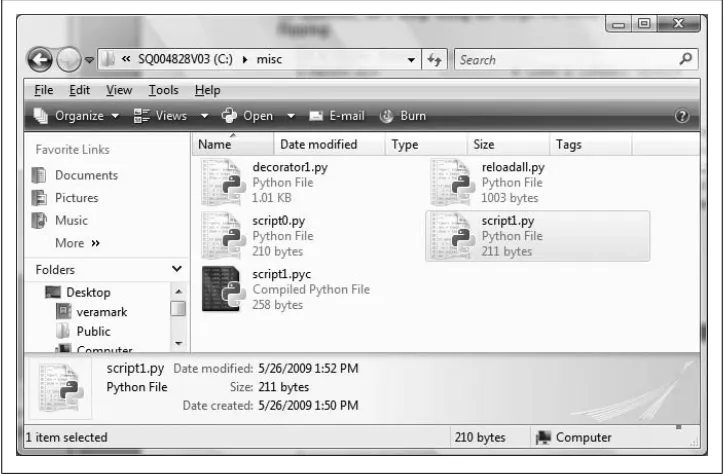Click the script1.py preview thumbnail in details pane
This screenshot has width=724, height=474.
[x=60, y=388]
